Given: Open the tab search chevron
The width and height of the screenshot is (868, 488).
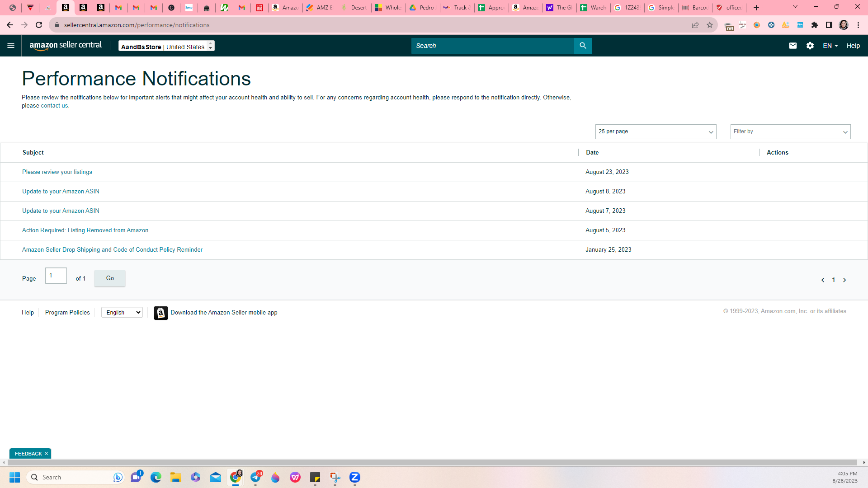Looking at the screenshot, I should click(795, 7).
